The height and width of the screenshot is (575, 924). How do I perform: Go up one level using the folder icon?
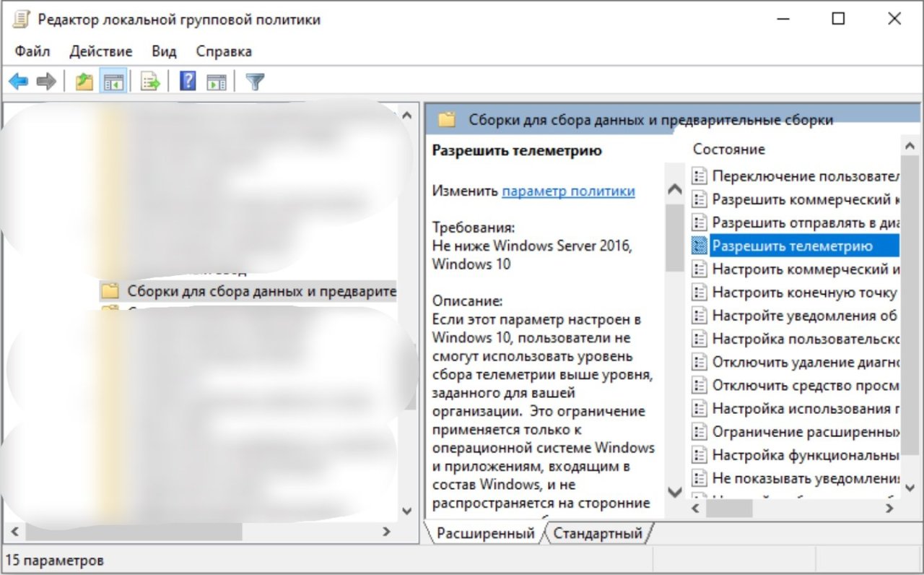[84, 82]
